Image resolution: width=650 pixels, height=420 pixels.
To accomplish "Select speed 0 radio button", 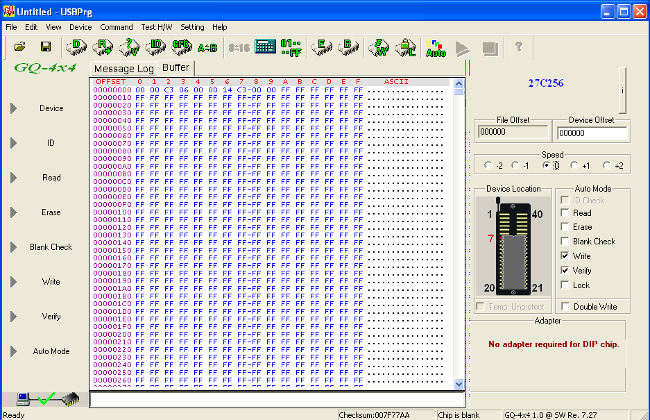I will tap(546, 165).
